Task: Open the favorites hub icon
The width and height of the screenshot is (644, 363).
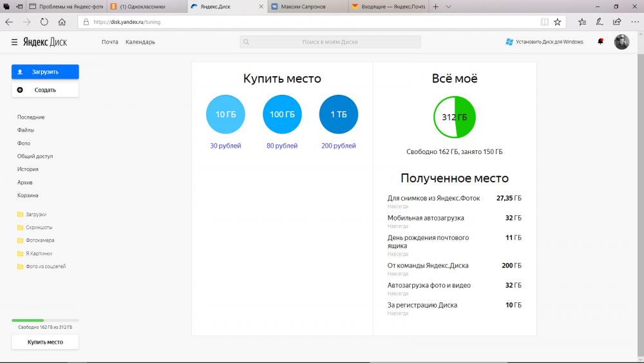Action: click(x=582, y=22)
